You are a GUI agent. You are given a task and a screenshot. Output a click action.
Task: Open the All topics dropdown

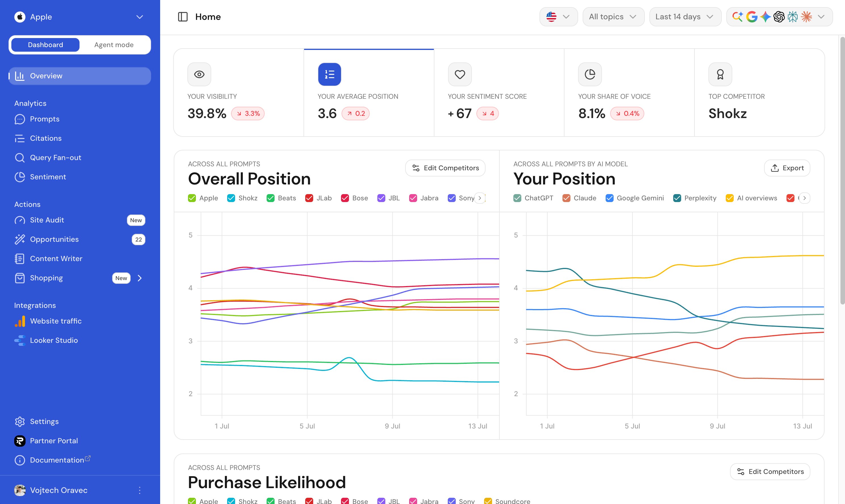click(x=613, y=17)
